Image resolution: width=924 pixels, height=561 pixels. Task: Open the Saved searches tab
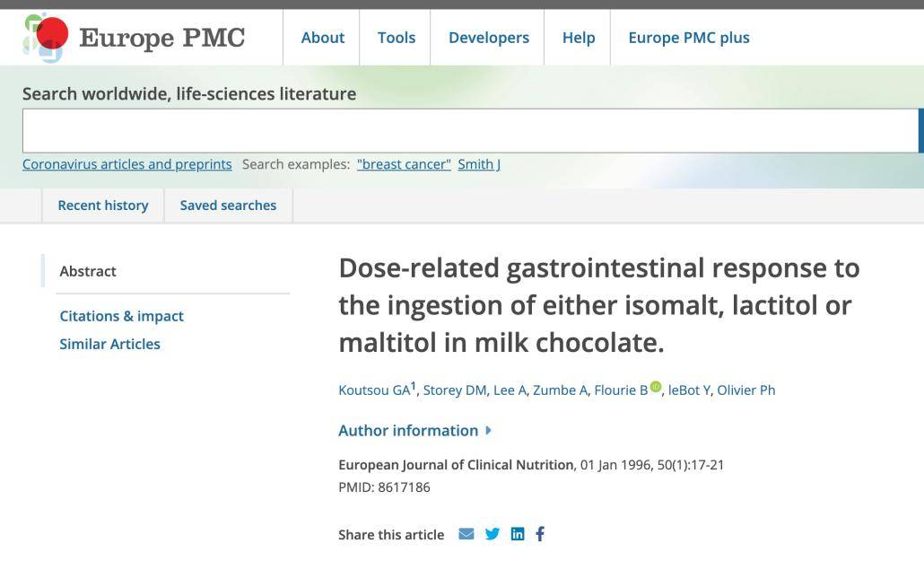(x=228, y=206)
